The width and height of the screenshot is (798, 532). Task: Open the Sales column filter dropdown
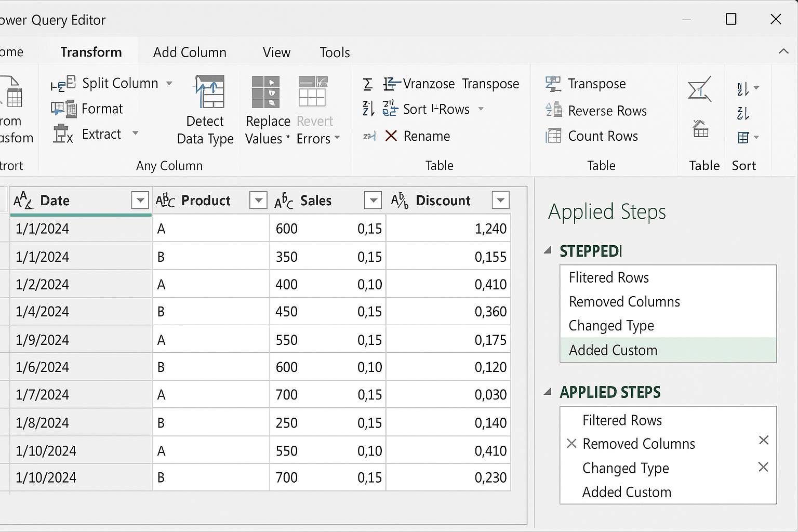(373, 200)
